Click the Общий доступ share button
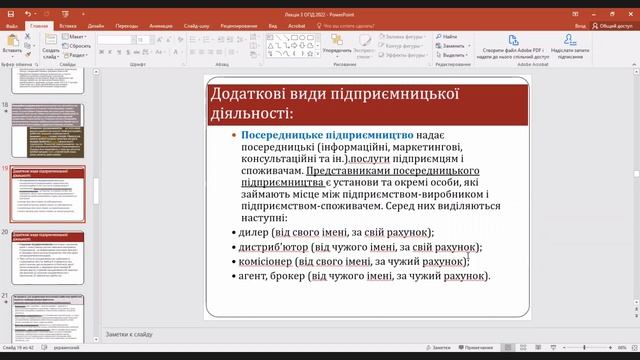Screen dimensions: 640x360 tap(613, 26)
